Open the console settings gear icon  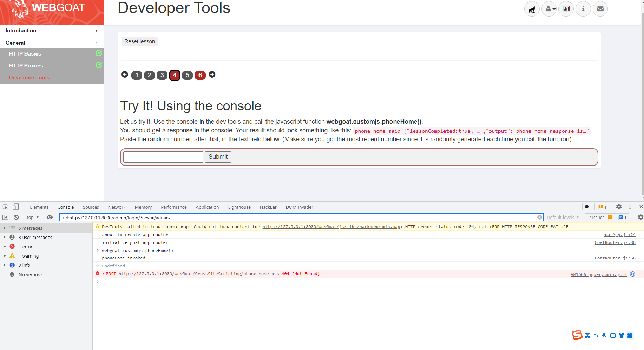[x=640, y=217]
